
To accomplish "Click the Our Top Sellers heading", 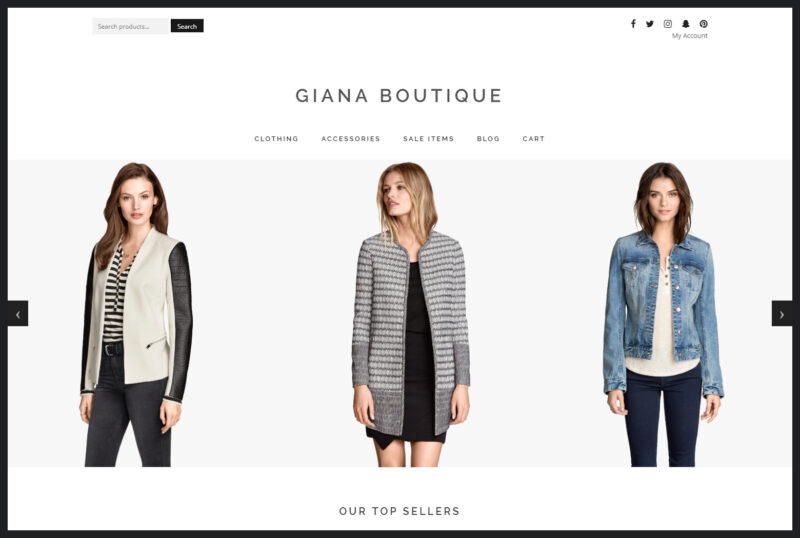I will click(399, 511).
